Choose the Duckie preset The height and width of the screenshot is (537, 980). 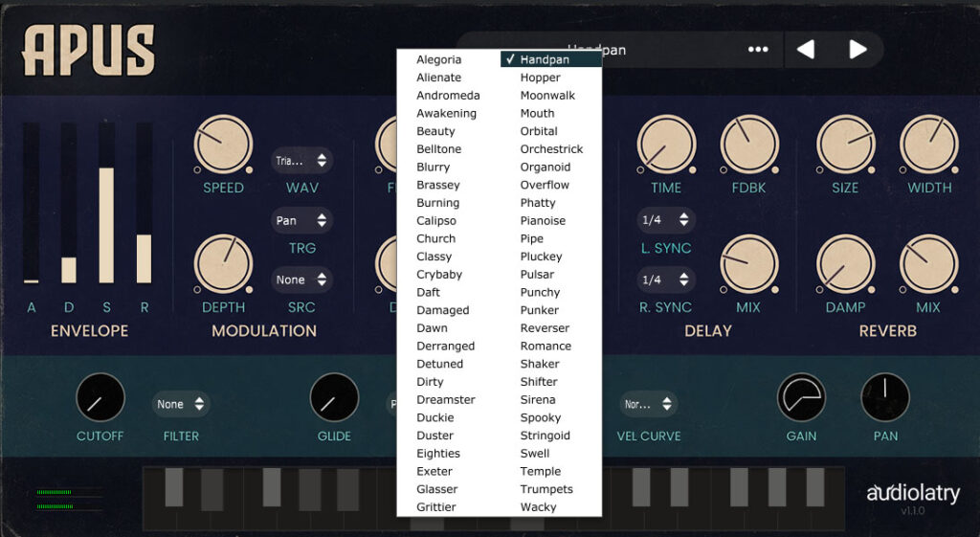coord(435,417)
